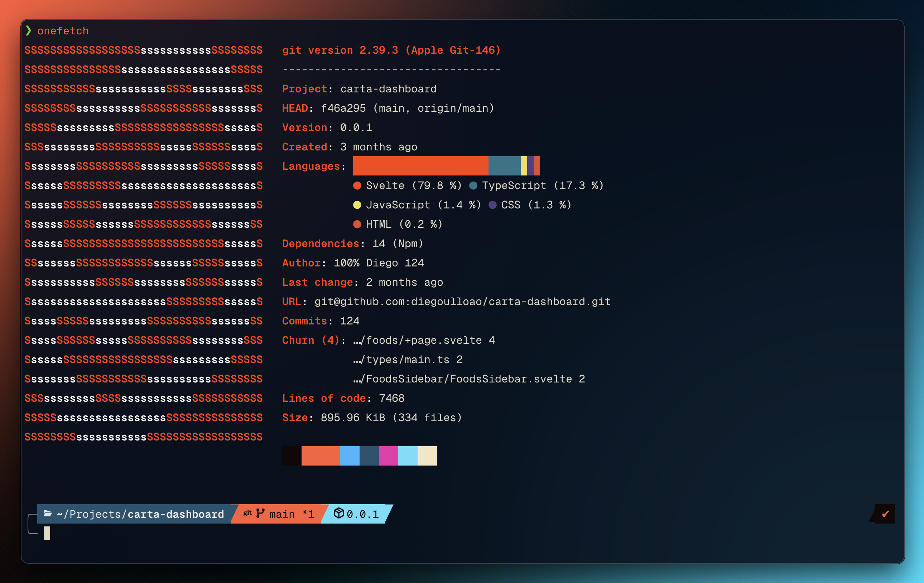Click 'TypeScript (17.3 %)' text
924x583 pixels.
(x=543, y=186)
